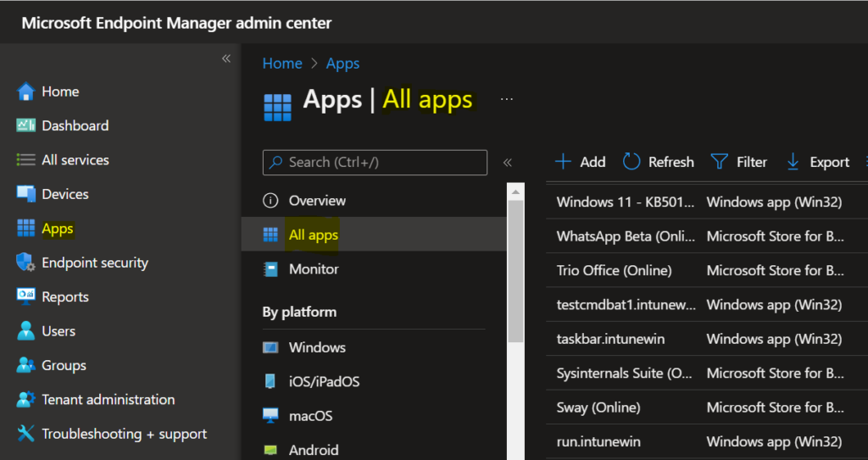The width and height of the screenshot is (868, 460).
Task: Click the Users person icon
Action: [x=25, y=331]
